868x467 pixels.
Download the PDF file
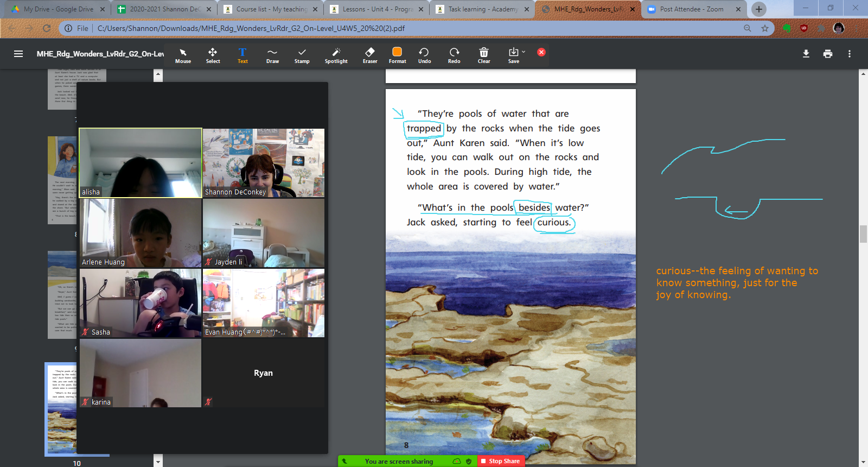[806, 54]
